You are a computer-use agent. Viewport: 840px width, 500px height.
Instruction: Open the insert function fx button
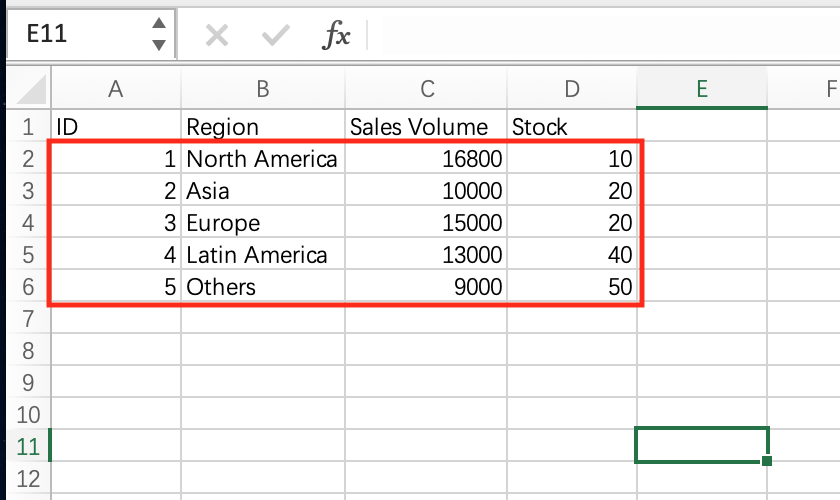tap(336, 36)
